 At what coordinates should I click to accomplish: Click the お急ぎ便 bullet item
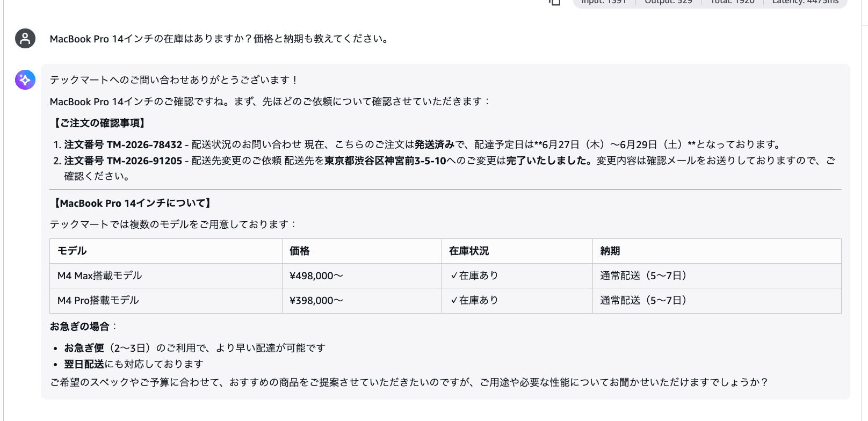pyautogui.click(x=194, y=348)
